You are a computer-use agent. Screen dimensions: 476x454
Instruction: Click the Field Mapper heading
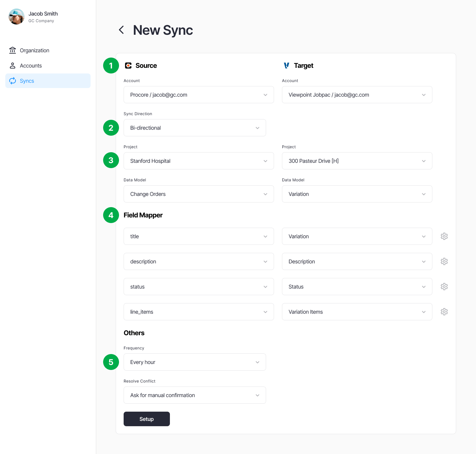click(143, 215)
